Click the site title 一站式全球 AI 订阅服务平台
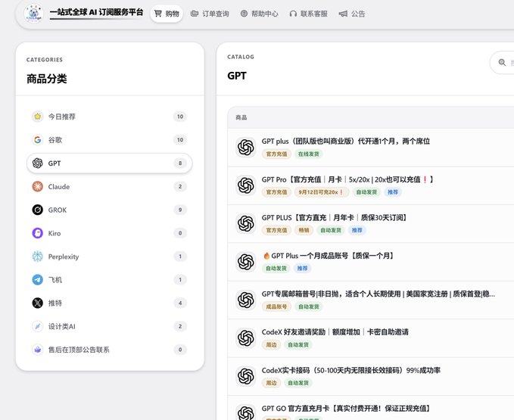Screen dimensions: 514x420 (96, 12)
